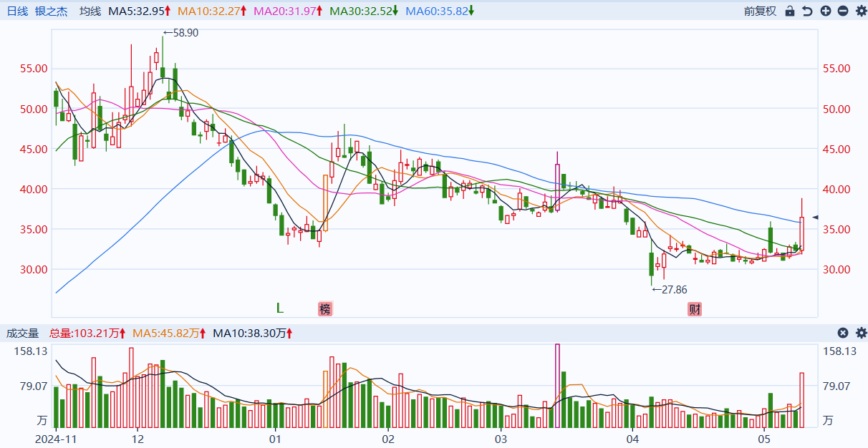Screen dimensions: 868x448
Task: Open the 前复权 adjustment dropdown
Action: [760, 11]
